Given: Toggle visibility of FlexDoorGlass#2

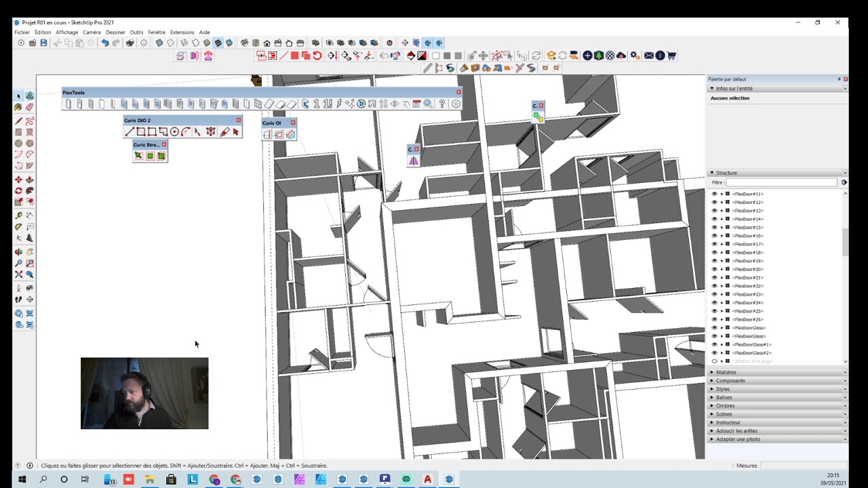Looking at the screenshot, I should click(714, 352).
